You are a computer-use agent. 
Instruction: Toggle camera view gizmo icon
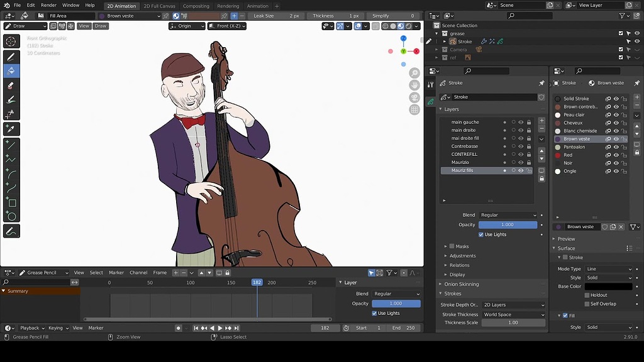[x=414, y=97]
